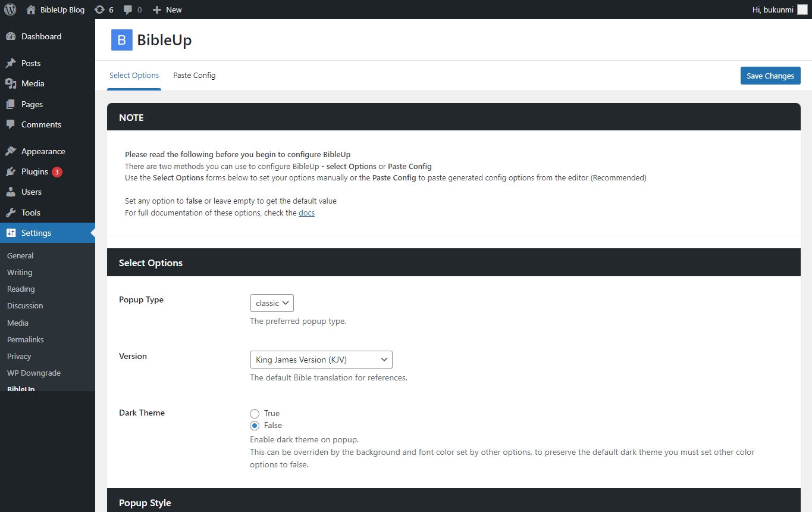Open the Version King James dropdown

coord(321,360)
